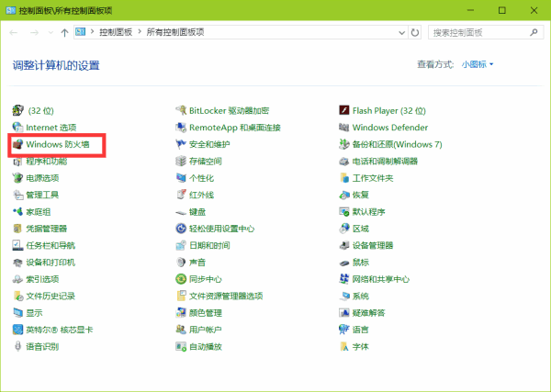This screenshot has height=392, width=551.
Task: Click the up-one-level arrow button
Action: pyautogui.click(x=64, y=32)
